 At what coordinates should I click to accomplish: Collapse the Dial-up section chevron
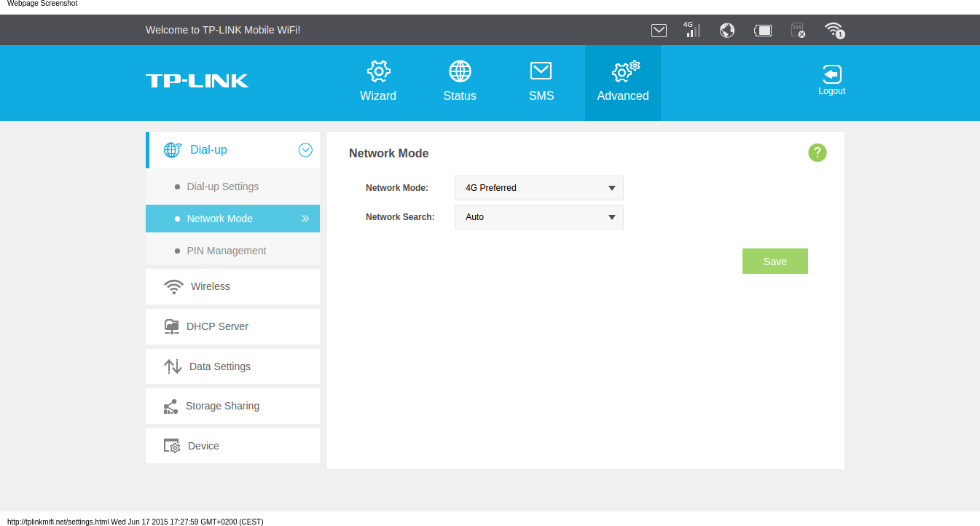(305, 150)
